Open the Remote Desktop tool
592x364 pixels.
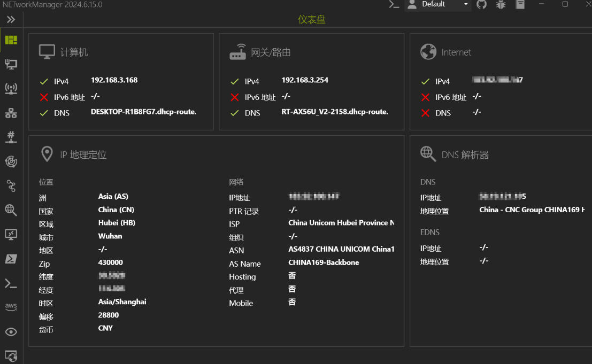point(11,234)
